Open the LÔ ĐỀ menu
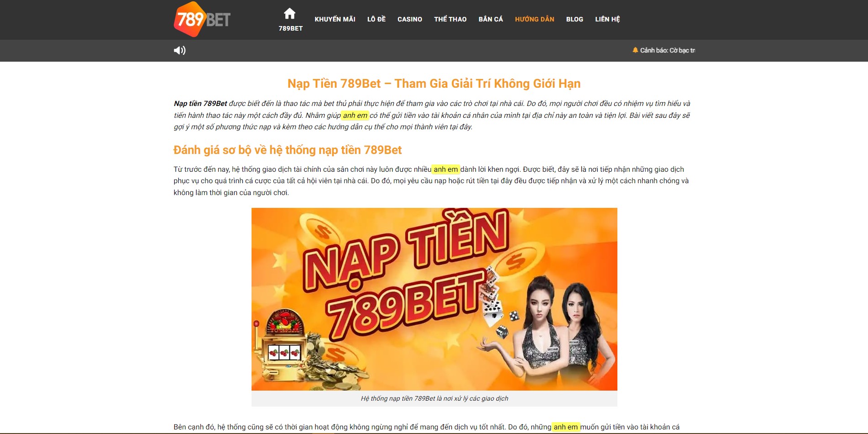Screen dimensions: 868x434 376,19
